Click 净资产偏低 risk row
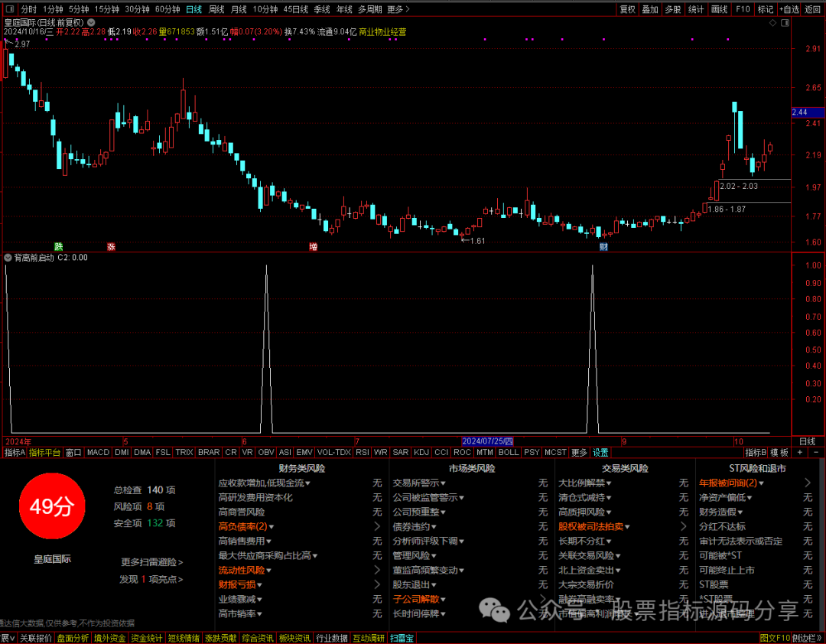Image resolution: width=826 pixels, height=644 pixels. point(756,497)
